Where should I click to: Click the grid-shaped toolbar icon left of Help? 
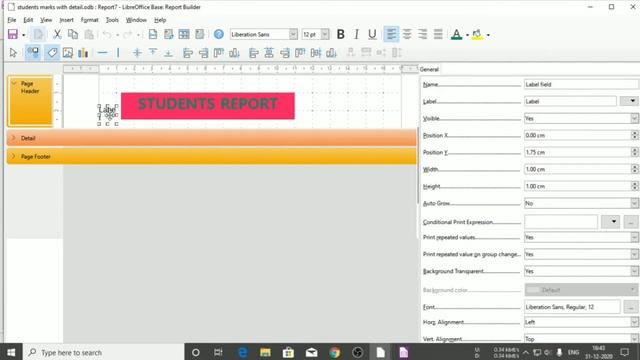[184, 34]
